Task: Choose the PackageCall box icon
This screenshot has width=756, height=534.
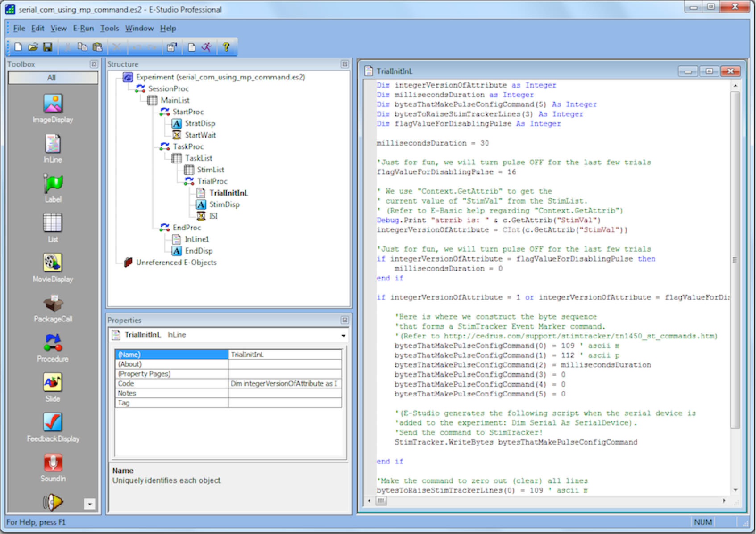Action: click(x=53, y=303)
